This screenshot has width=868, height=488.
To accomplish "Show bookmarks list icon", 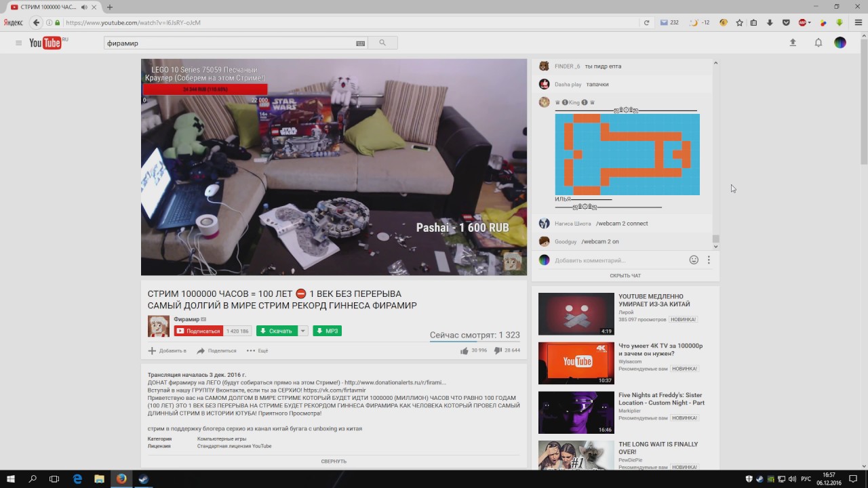I will coord(754,22).
